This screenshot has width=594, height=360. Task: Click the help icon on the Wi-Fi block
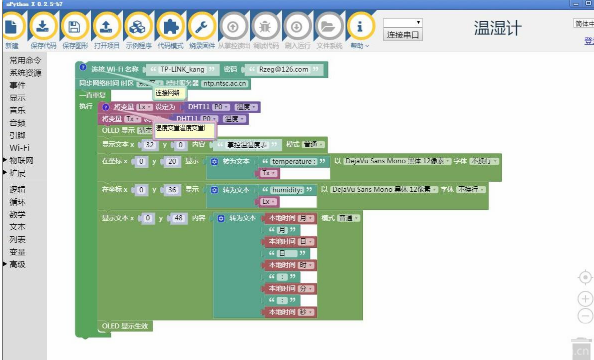click(83, 68)
